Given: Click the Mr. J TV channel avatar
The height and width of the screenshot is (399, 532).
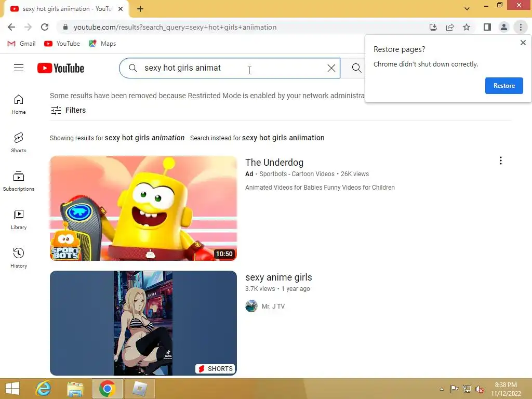Looking at the screenshot, I should click(251, 306).
